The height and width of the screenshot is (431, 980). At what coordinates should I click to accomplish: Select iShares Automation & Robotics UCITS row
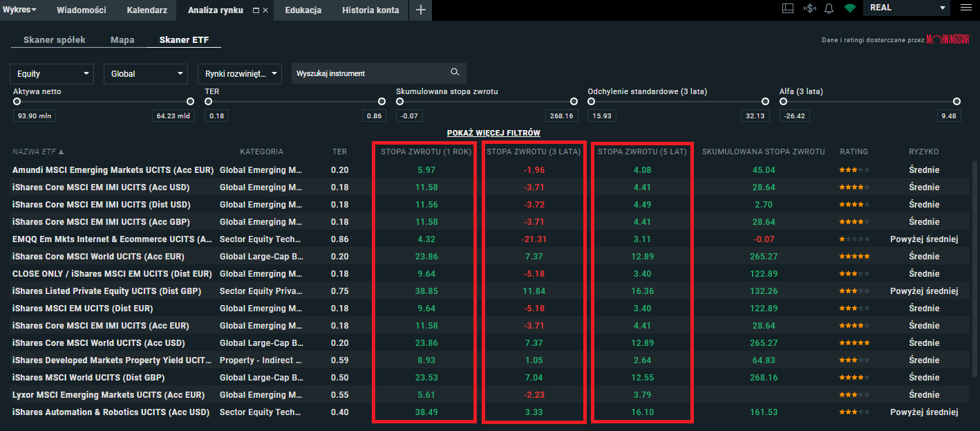[111, 412]
